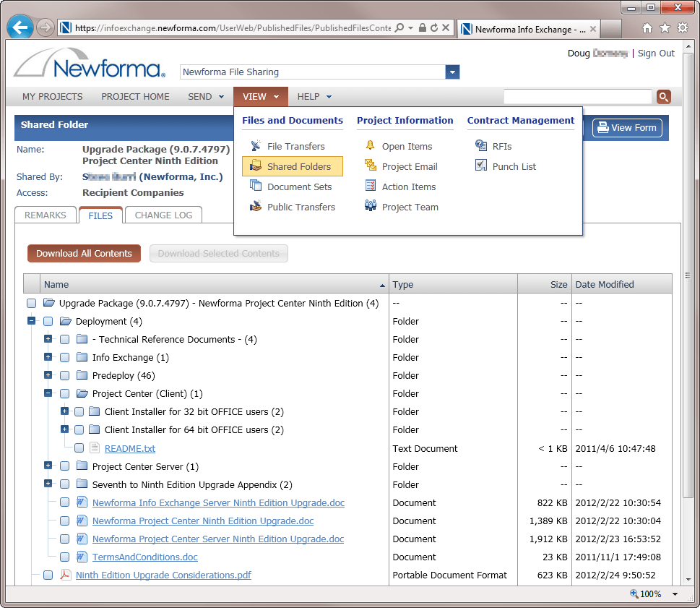The image size is (700, 608).
Task: Tick the TermsAndConditions.doc checkbox
Action: (x=65, y=557)
